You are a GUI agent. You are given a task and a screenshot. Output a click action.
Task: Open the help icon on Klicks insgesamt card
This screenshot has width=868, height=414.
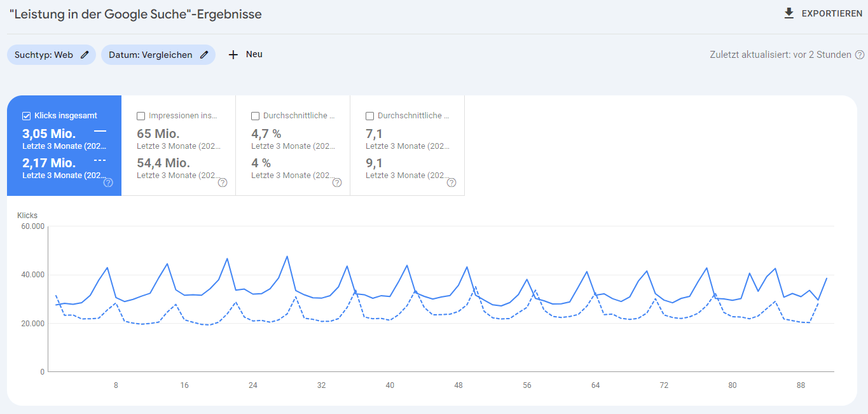(x=108, y=183)
